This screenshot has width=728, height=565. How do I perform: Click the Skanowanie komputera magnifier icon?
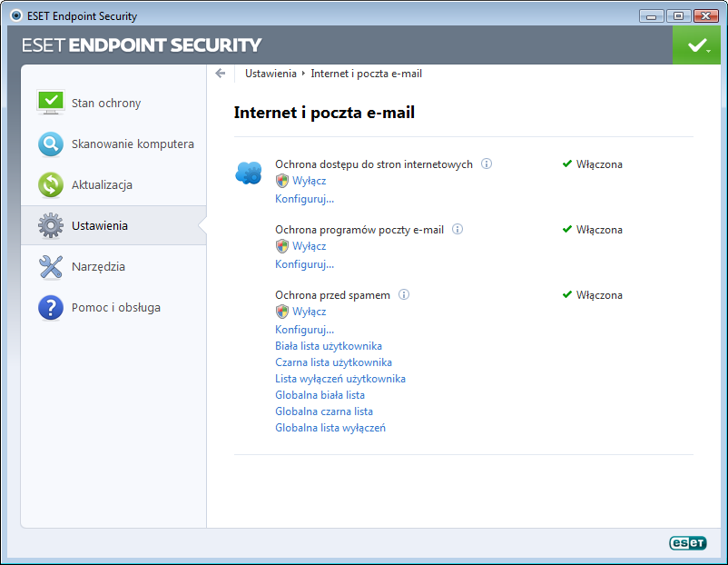coord(51,144)
